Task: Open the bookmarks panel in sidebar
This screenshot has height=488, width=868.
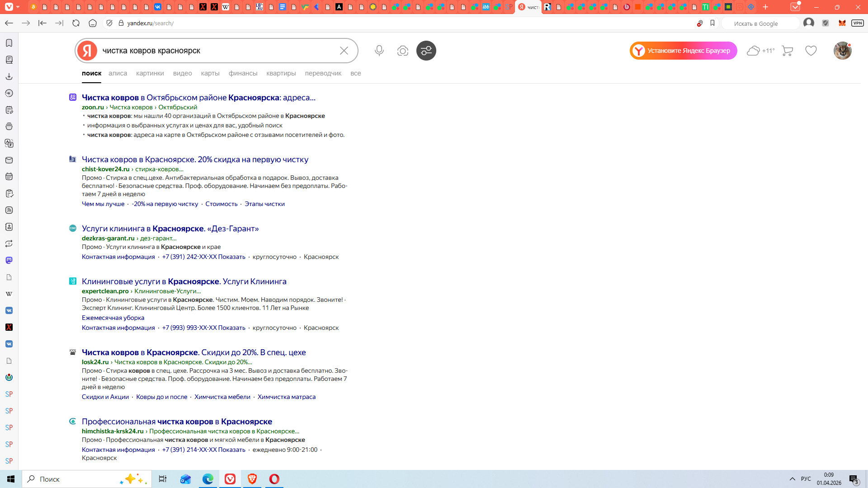Action: [9, 43]
